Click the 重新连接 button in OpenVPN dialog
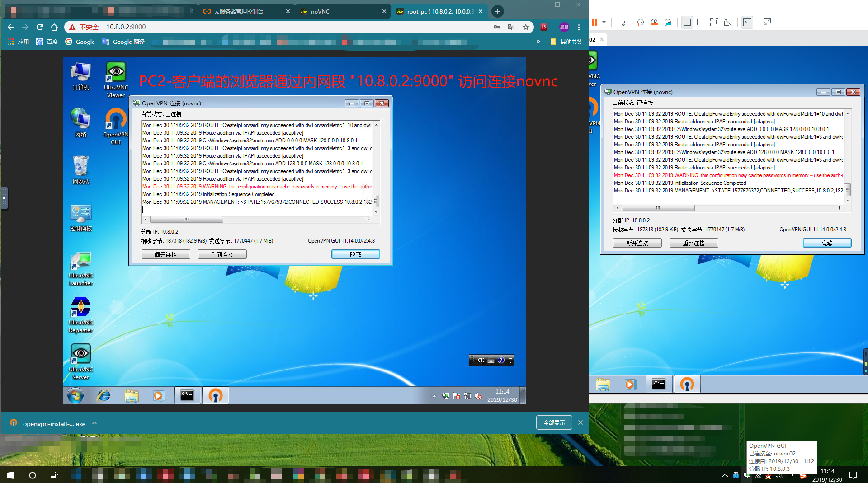 [222, 254]
